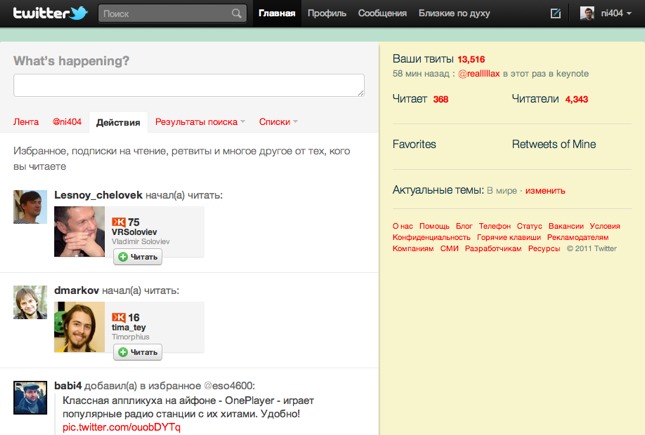Go to the Главная tab
Screen dimensions: 645x435
277,13
